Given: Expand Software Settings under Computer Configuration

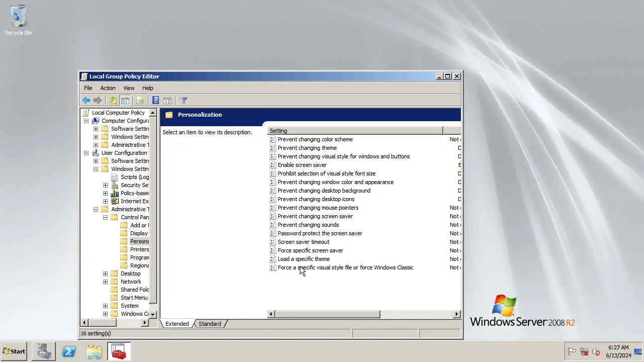Looking at the screenshot, I should point(96,129).
